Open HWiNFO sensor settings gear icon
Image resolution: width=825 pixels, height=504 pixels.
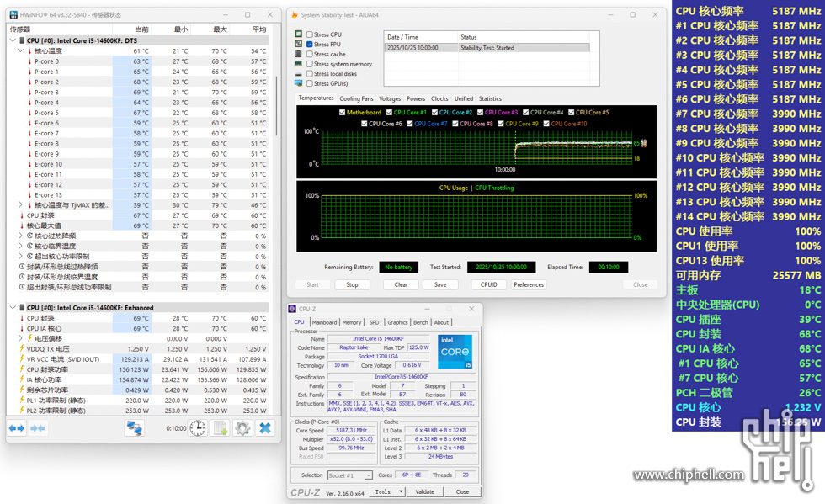[242, 428]
